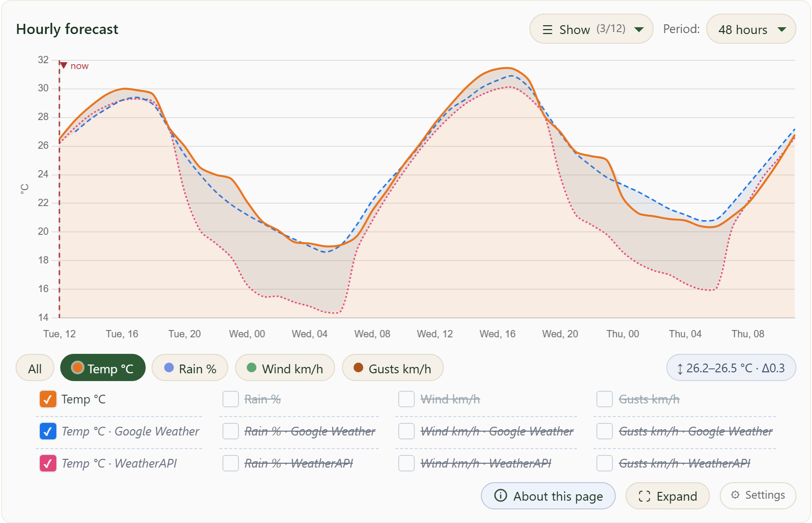
Task: Click the hamburger list icon beside Show
Action: [547, 30]
